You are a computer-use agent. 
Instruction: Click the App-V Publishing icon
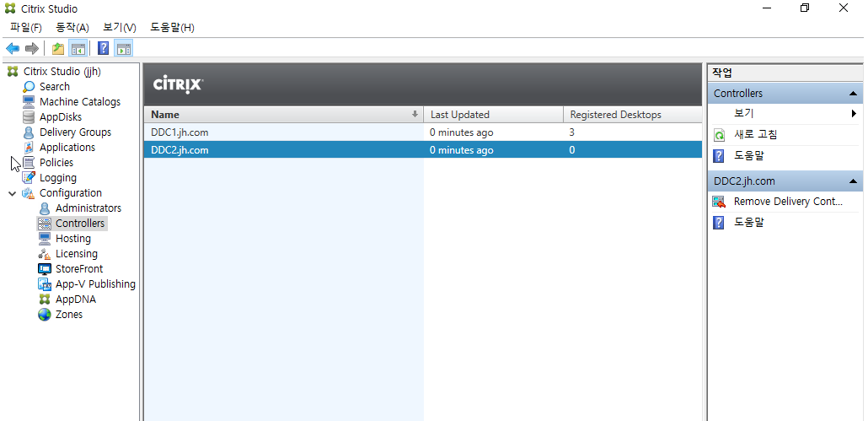coord(45,284)
